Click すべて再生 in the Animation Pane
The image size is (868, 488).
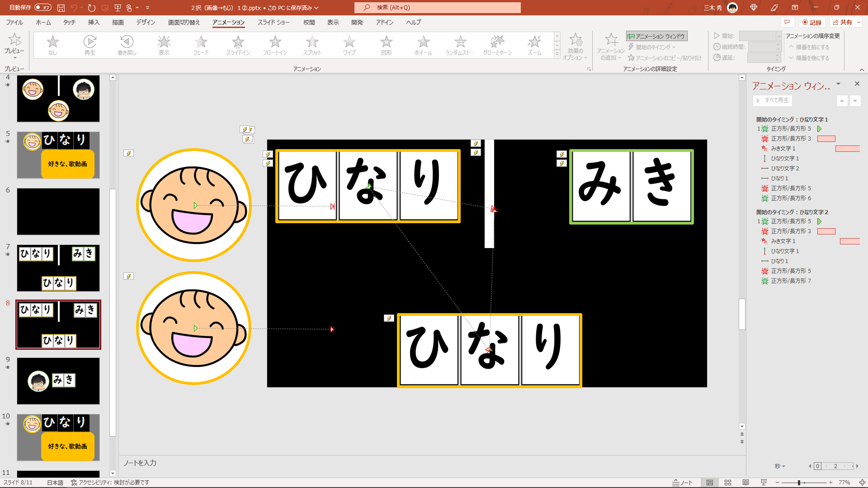coord(773,100)
